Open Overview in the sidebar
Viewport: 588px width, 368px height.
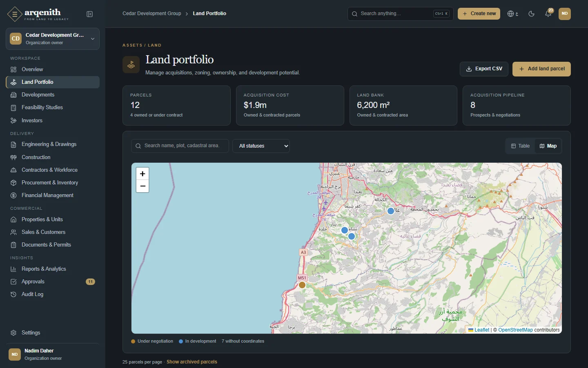[53, 70]
